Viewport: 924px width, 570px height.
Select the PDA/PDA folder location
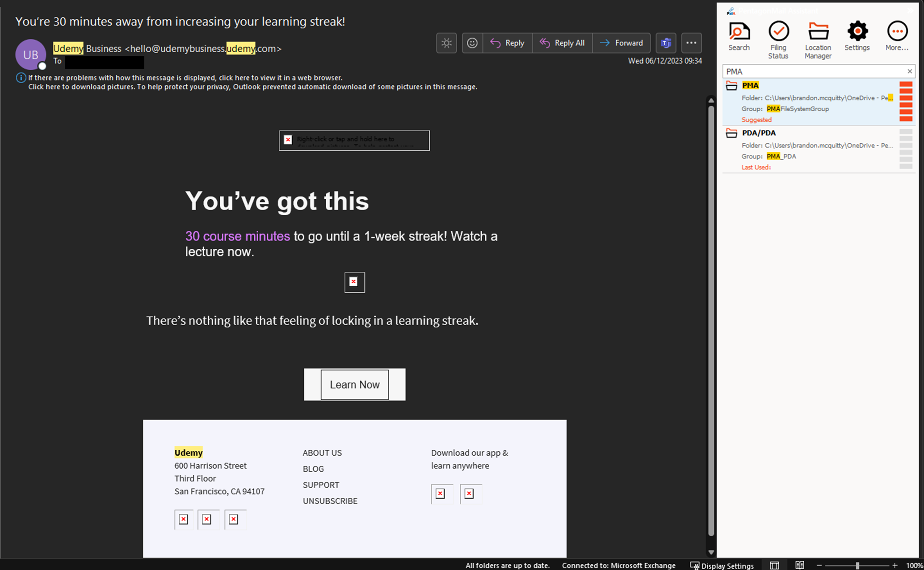click(810, 149)
